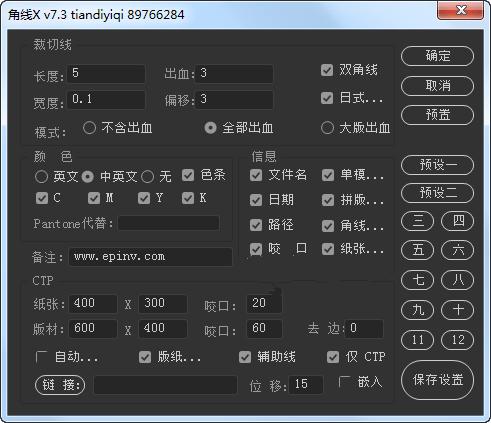Click the 版材 width field 600
491x423 pixels.
pyautogui.click(x=93, y=329)
